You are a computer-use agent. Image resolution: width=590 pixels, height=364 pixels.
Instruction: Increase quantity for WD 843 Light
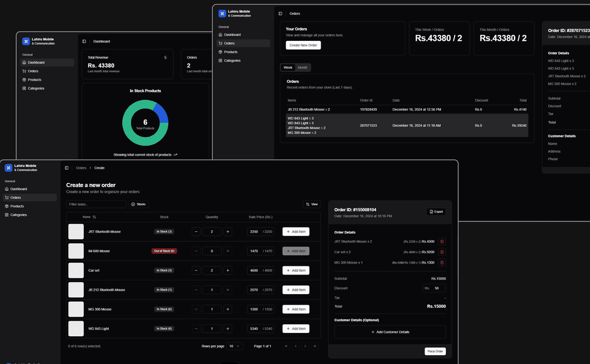click(228, 329)
